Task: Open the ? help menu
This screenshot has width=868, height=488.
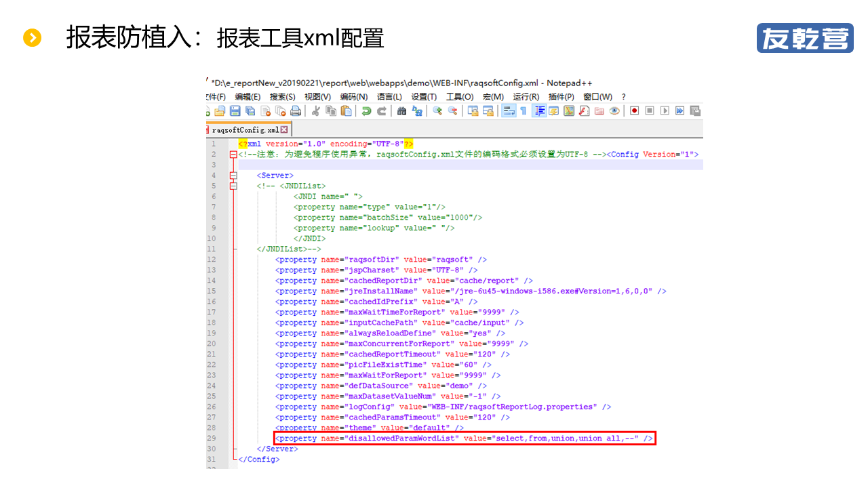Action: 624,97
